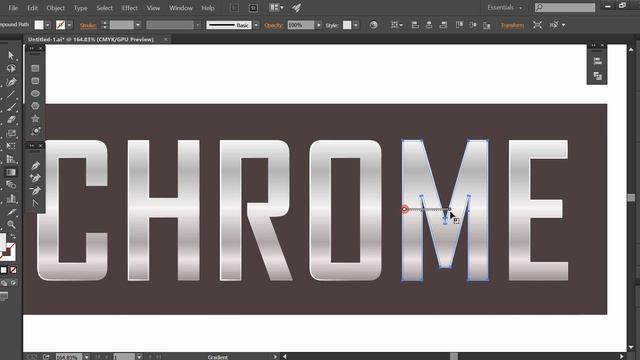The height and width of the screenshot is (360, 640).
Task: Click Horizontal Align Center icon
Action: coord(429,25)
